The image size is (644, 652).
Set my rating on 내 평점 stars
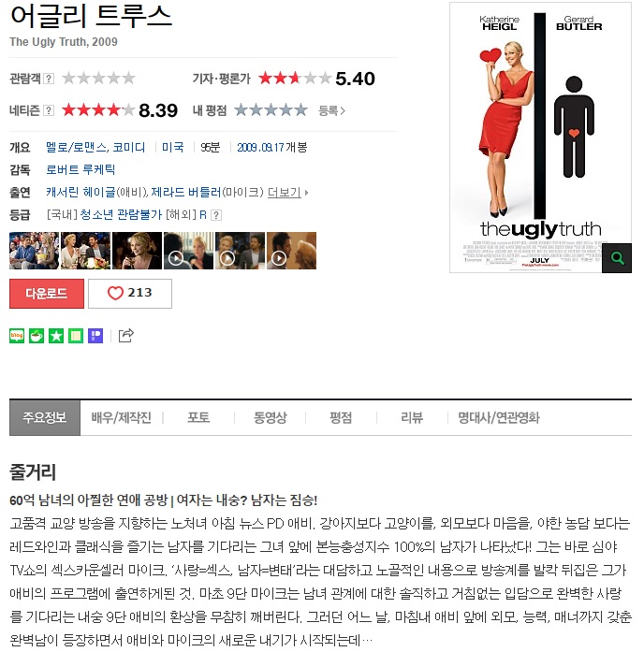271,110
